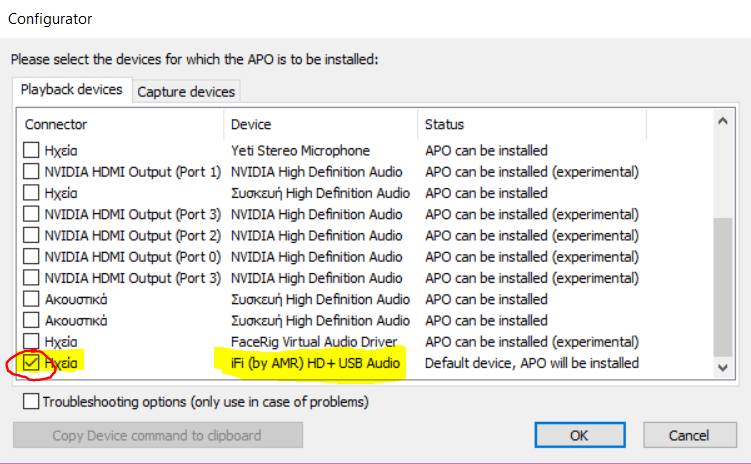Switch to the Capture devices tab
Image resolution: width=751 pixels, height=464 pixels.
tap(186, 92)
